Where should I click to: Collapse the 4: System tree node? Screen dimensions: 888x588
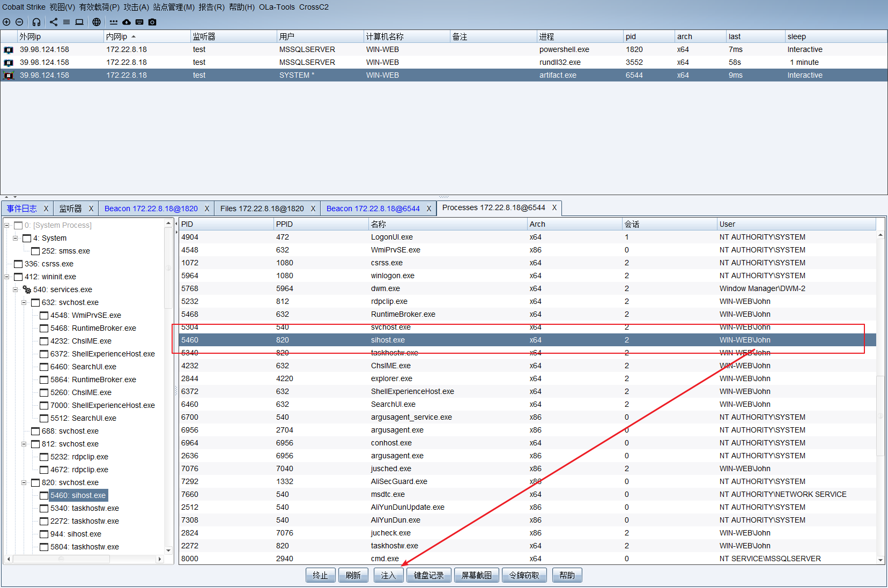pyautogui.click(x=16, y=238)
